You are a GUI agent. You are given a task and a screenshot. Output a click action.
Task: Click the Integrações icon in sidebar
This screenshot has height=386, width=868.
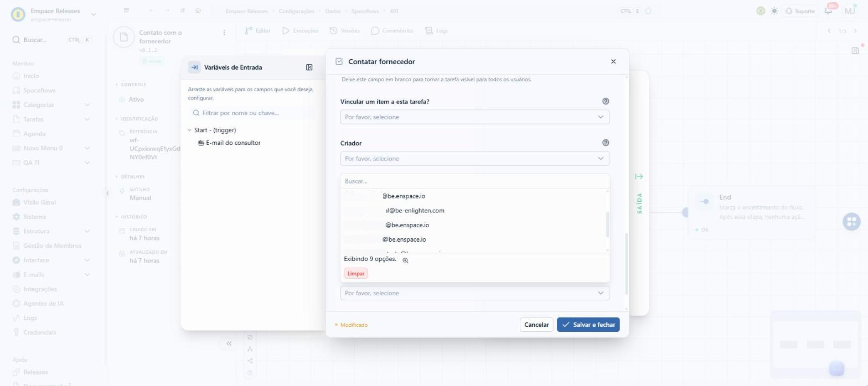tap(17, 289)
